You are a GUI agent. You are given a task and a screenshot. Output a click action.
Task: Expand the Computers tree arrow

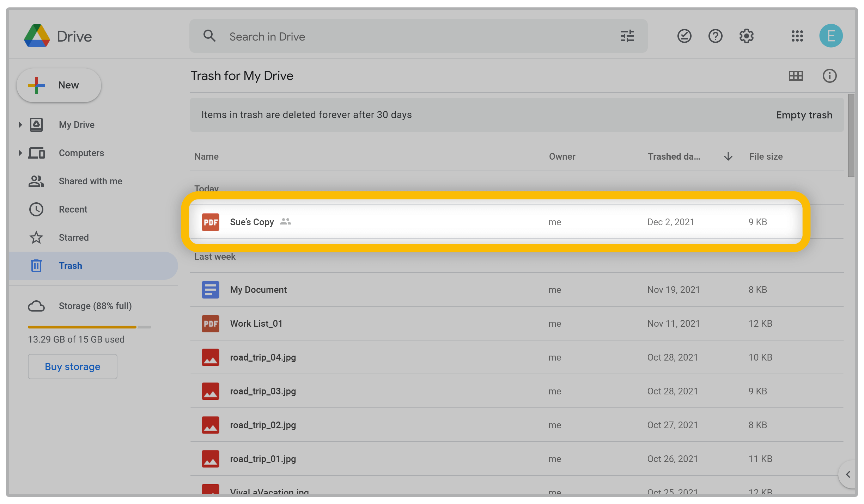click(20, 153)
